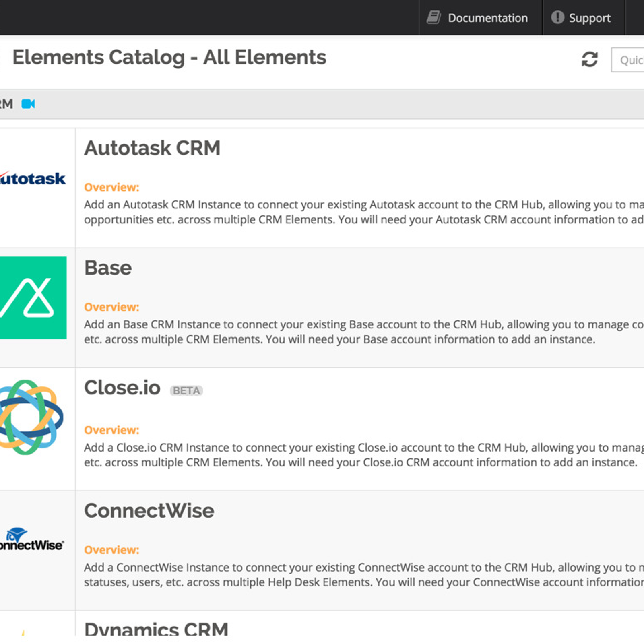Play the CRM hub video icon
This screenshot has width=644, height=644.
(28, 104)
